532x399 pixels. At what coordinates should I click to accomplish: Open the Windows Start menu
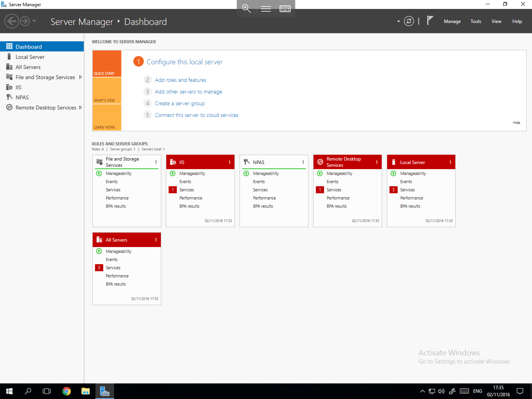coord(9,391)
